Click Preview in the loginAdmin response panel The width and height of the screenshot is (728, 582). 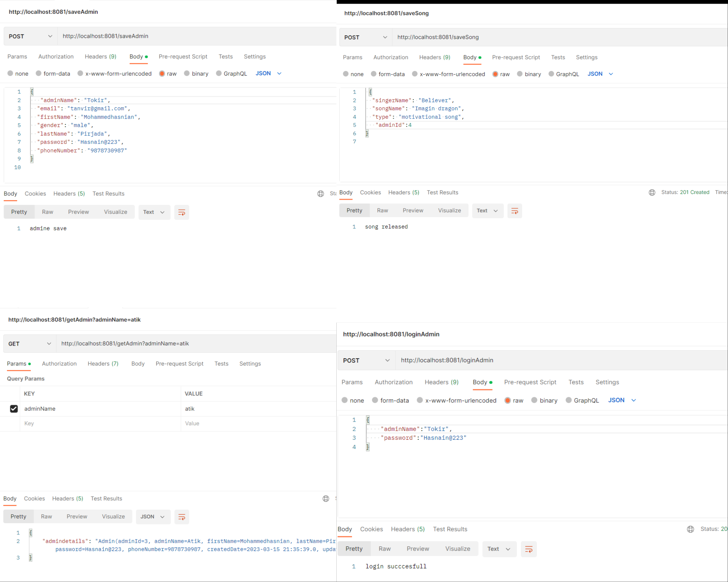click(x=418, y=549)
